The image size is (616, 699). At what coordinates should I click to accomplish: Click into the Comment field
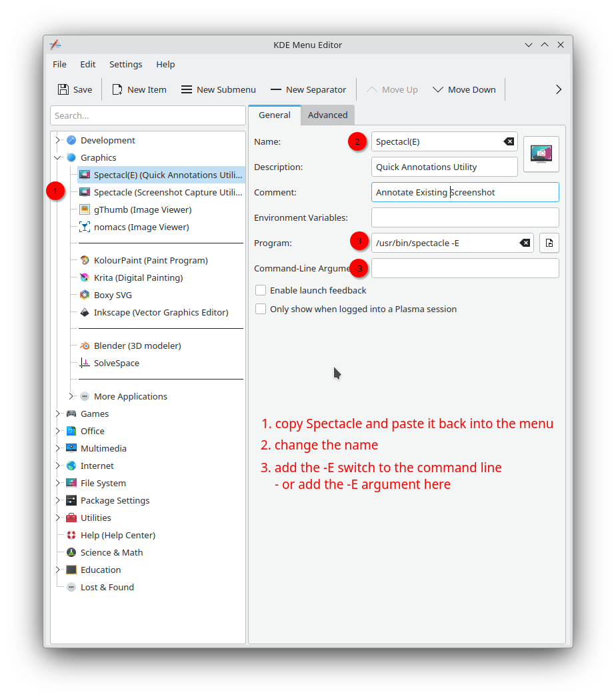pyautogui.click(x=465, y=192)
